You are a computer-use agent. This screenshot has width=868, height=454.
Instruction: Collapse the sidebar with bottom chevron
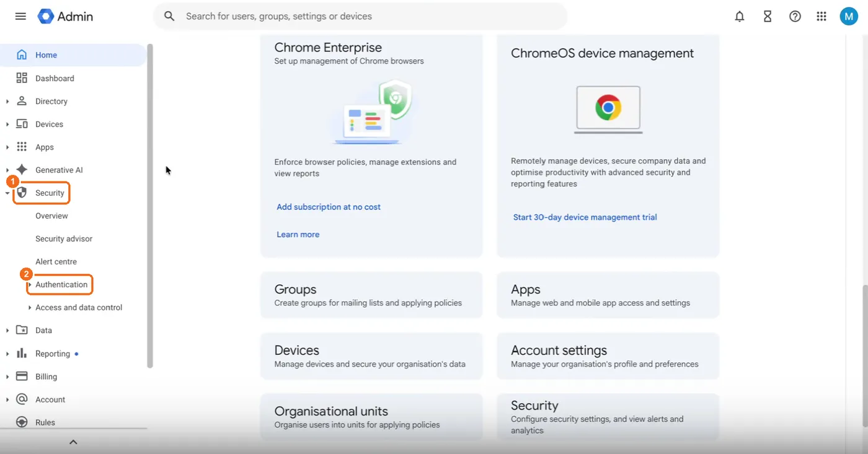pyautogui.click(x=73, y=442)
